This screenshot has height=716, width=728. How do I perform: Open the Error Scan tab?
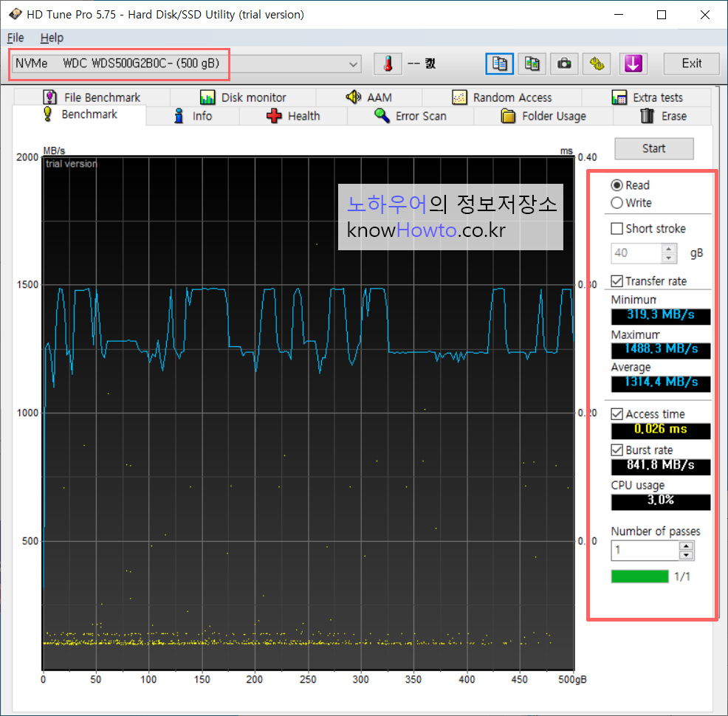click(x=411, y=116)
